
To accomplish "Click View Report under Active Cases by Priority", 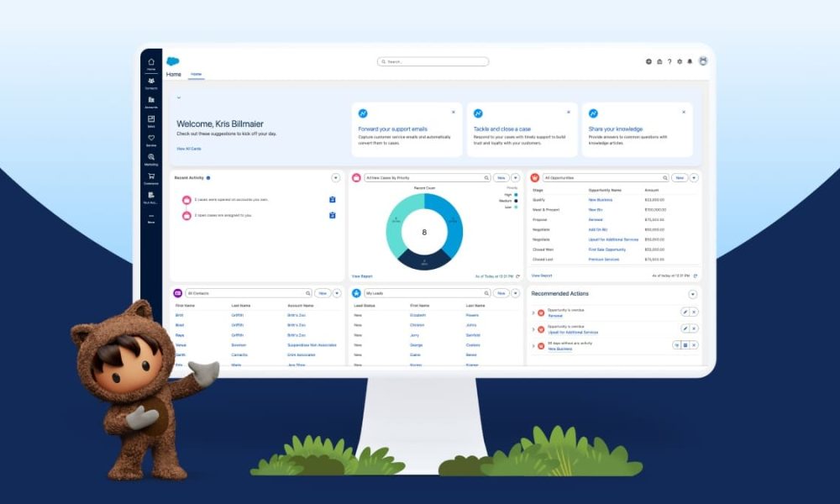I will [363, 276].
